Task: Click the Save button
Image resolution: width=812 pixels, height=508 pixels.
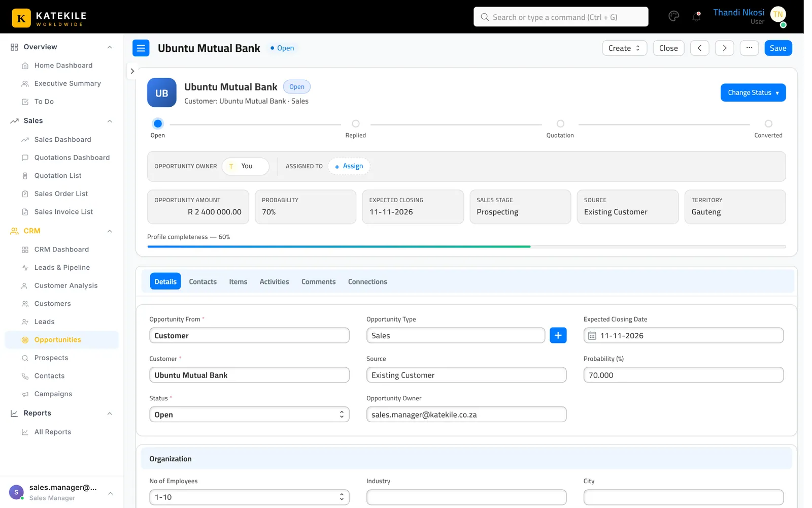Action: [x=778, y=48]
